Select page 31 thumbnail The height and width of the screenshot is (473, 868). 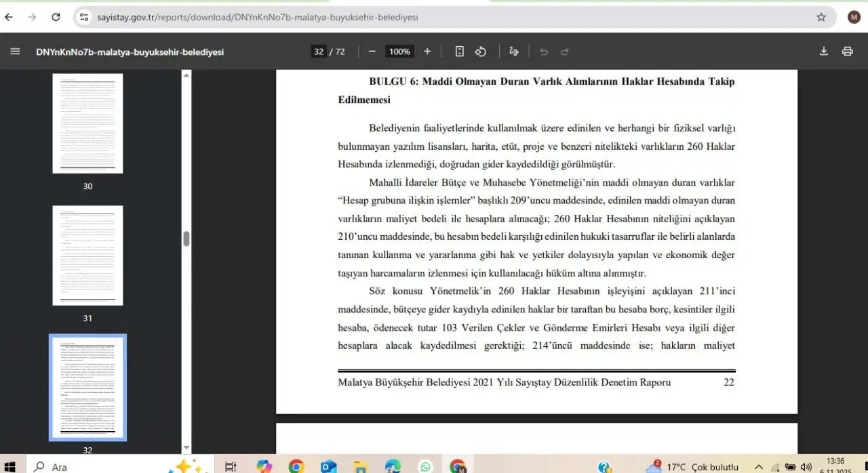click(87, 255)
